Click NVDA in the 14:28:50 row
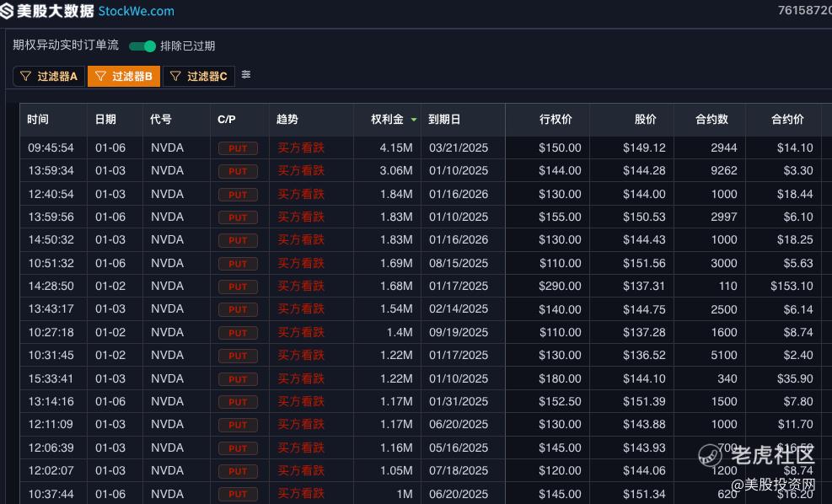Image resolution: width=832 pixels, height=504 pixels. (x=167, y=286)
